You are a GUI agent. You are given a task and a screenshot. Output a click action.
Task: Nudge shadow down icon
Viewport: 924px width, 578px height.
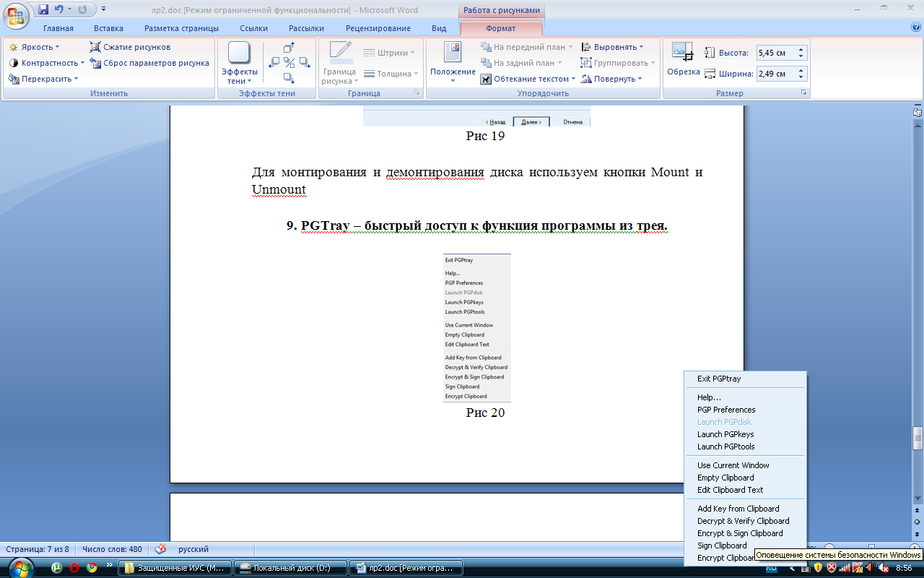pos(289,78)
